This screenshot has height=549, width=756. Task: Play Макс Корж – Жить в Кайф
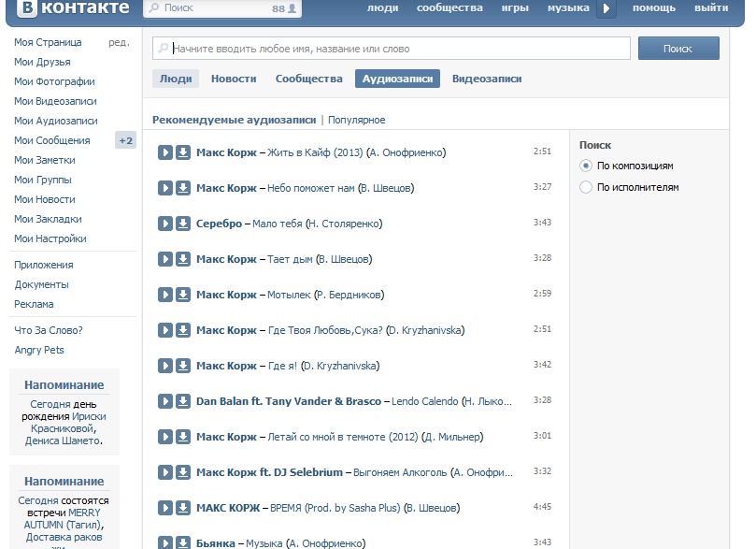(x=164, y=152)
